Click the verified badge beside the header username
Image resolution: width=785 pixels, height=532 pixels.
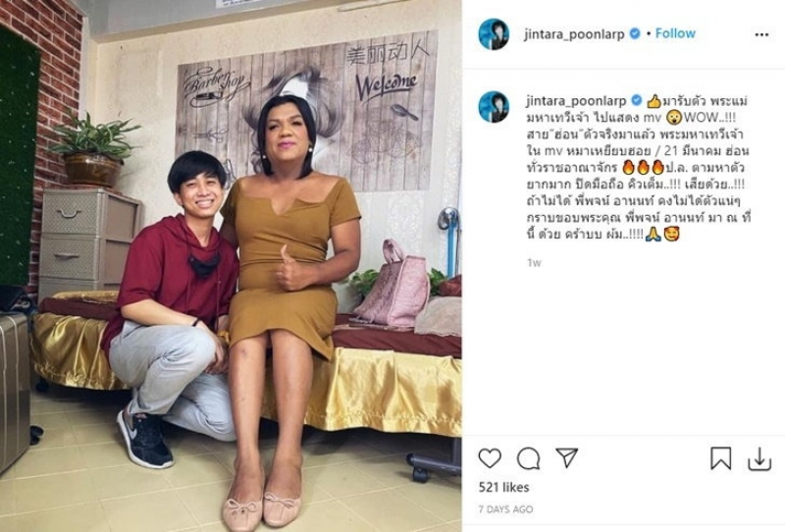point(634,33)
